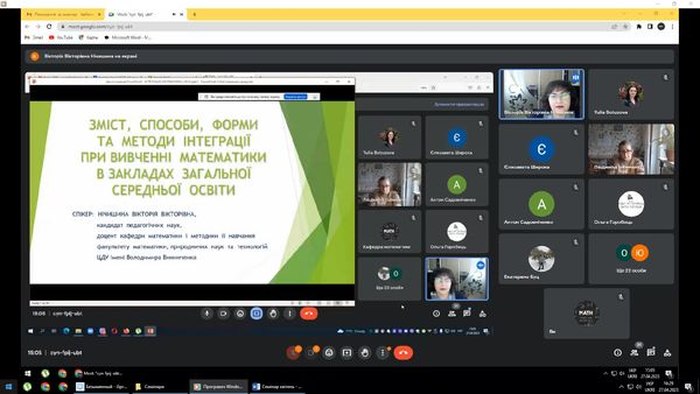The width and height of the screenshot is (700, 394).
Task: Toggle the camera button in main Meet control bar
Action: 311,353
